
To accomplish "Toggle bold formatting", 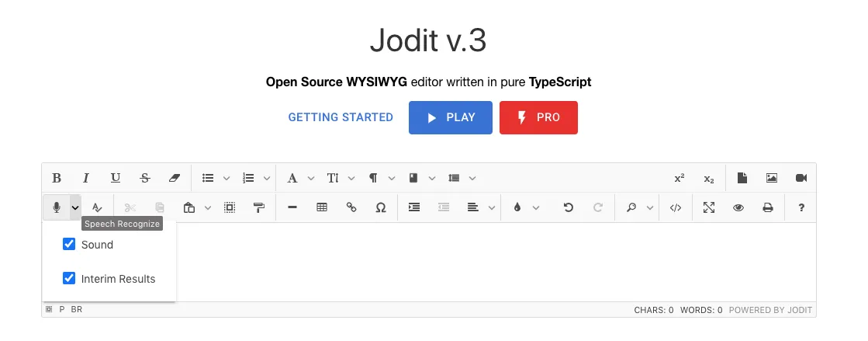I will tap(57, 178).
